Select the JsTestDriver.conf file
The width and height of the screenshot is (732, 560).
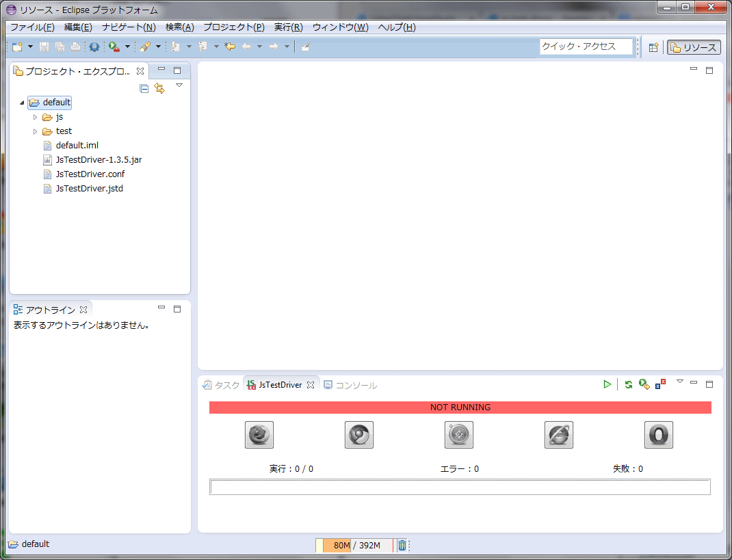pyautogui.click(x=83, y=174)
